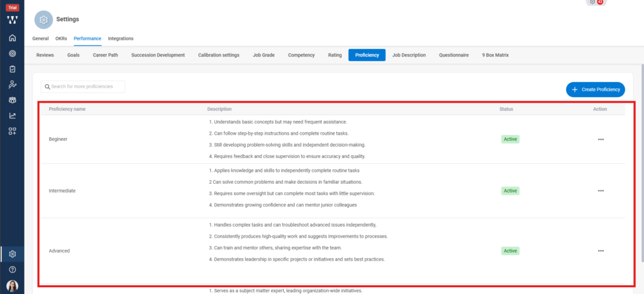Open the Home icon in sidebar

pyautogui.click(x=13, y=38)
